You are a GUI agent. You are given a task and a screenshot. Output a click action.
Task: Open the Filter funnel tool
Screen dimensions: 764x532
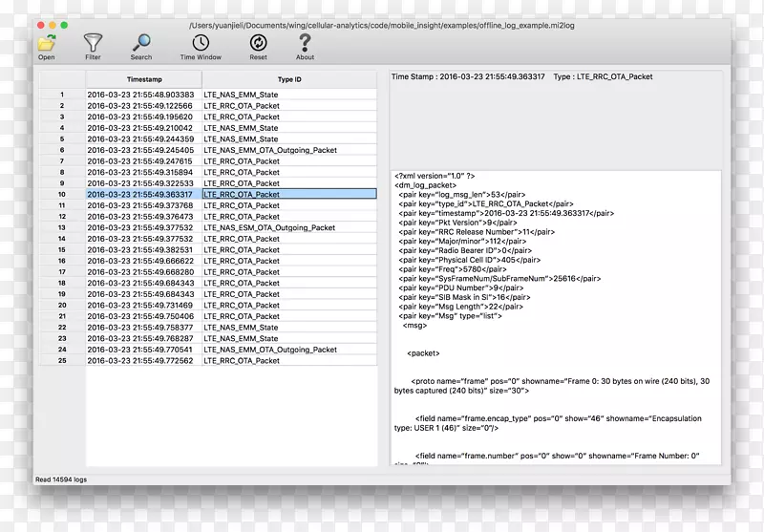(x=93, y=43)
